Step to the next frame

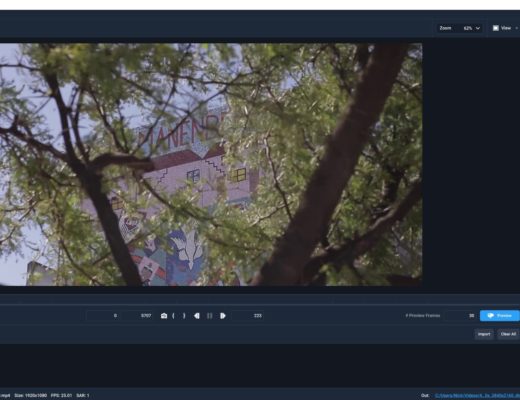pyautogui.click(x=223, y=316)
